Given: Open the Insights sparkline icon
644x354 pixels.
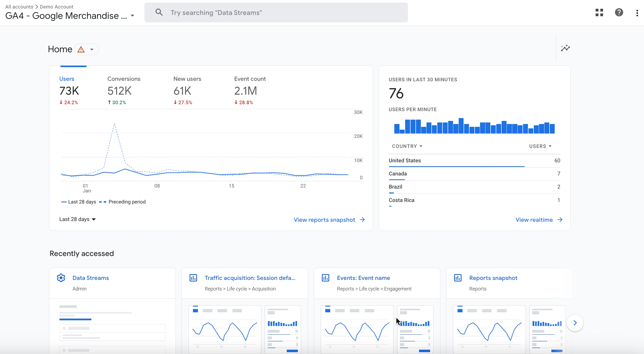Looking at the screenshot, I should (565, 48).
